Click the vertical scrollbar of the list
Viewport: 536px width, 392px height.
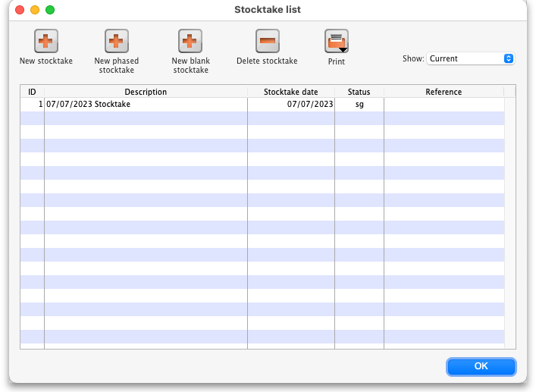(x=509, y=220)
